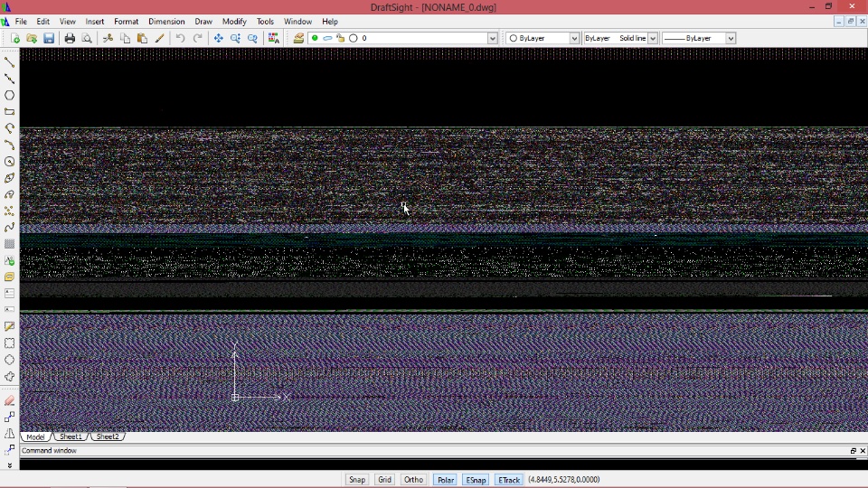
Task: Select the Polygon tool
Action: pos(9,95)
